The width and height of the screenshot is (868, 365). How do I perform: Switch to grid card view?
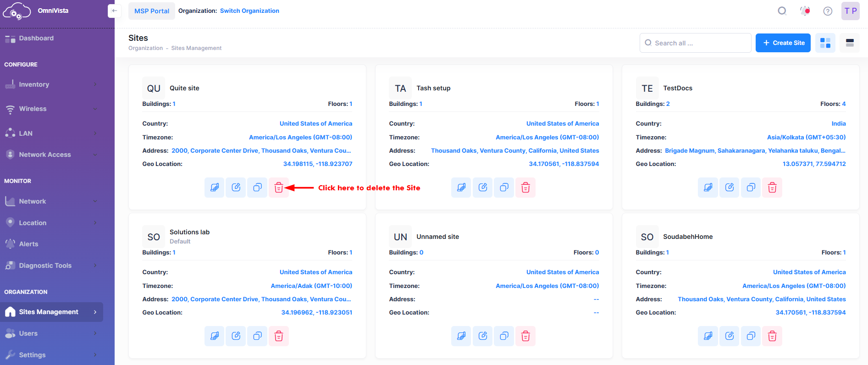tap(825, 43)
